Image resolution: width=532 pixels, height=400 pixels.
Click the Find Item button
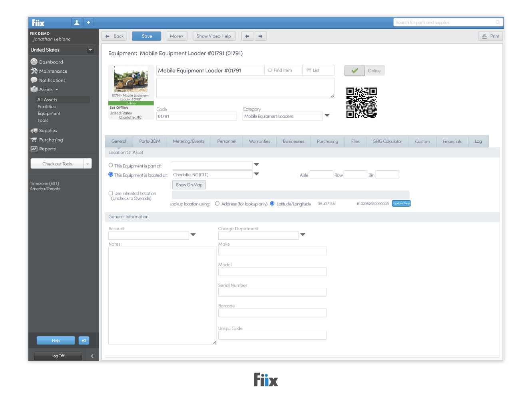[283, 70]
